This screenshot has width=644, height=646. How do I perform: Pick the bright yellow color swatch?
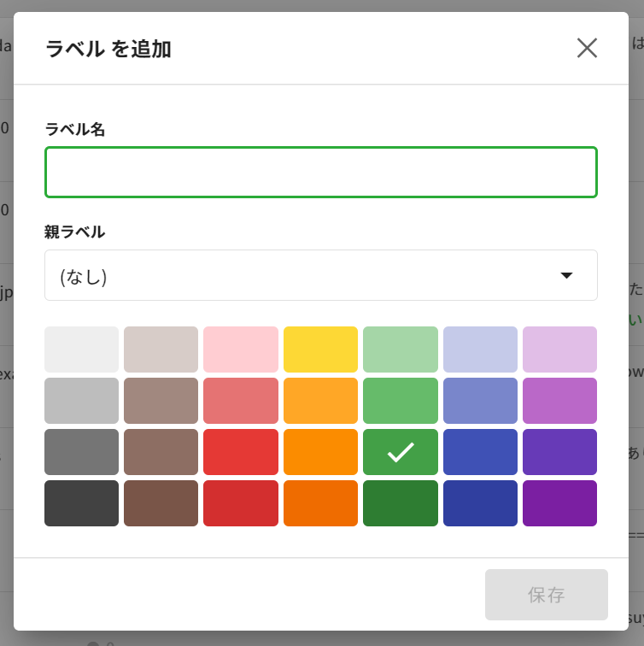320,349
